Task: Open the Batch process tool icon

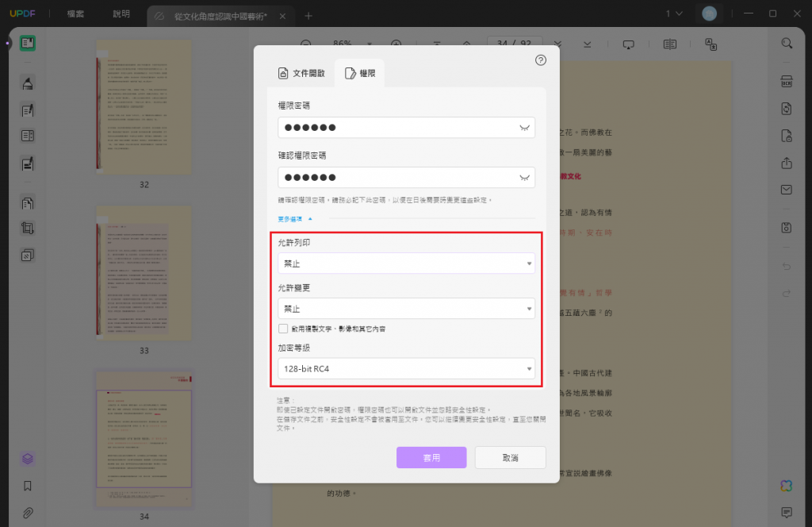Action: coord(28,255)
